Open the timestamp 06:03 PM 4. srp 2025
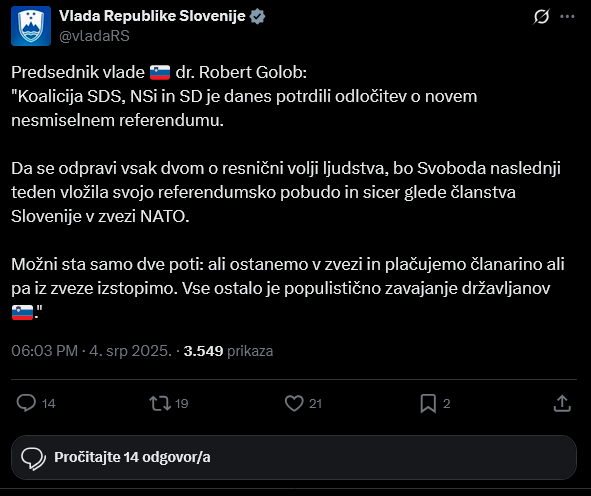This screenshot has height=496, width=591. click(x=92, y=351)
